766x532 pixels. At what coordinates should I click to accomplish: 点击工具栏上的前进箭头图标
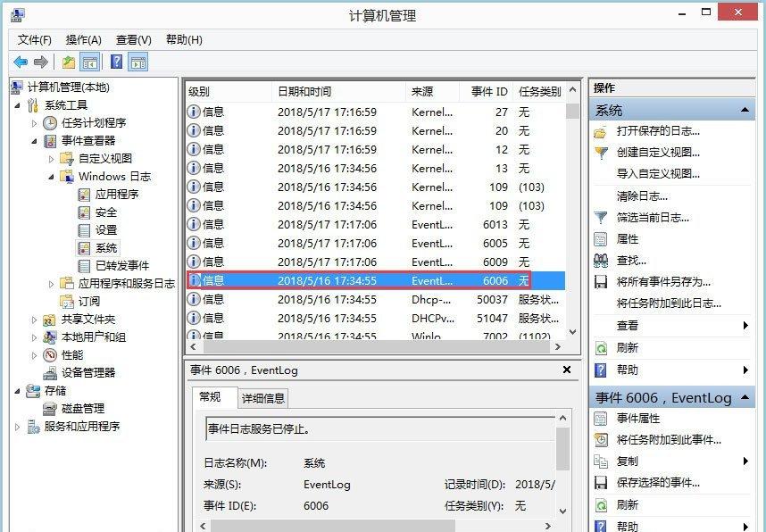tap(39, 61)
